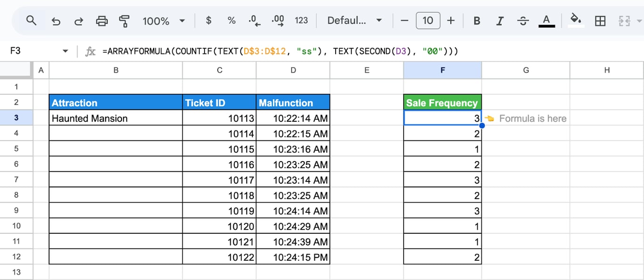Screen dimensions: 644x280
Task: Increase decimal places
Action: coord(278,20)
